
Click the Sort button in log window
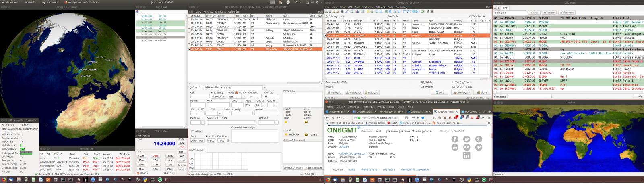click(x=440, y=92)
